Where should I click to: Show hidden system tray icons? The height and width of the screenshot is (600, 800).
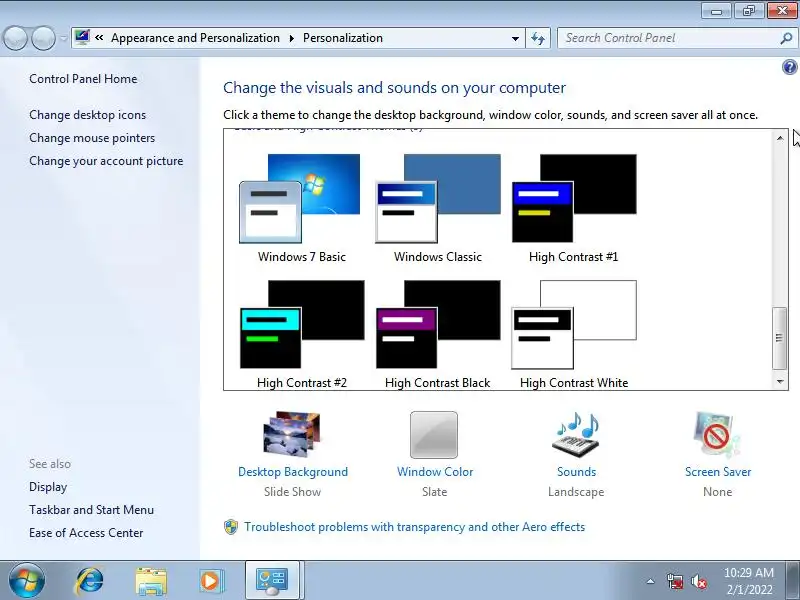pos(651,581)
